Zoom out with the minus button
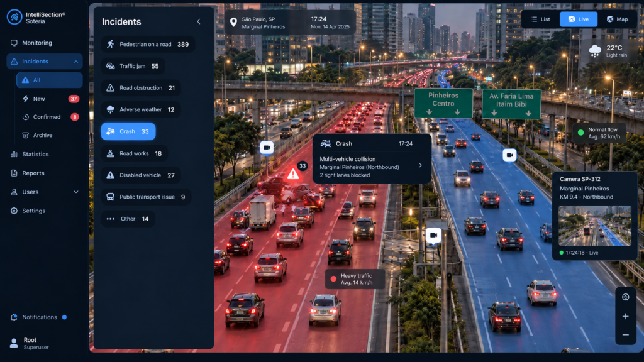This screenshot has height=362, width=644. click(626, 335)
